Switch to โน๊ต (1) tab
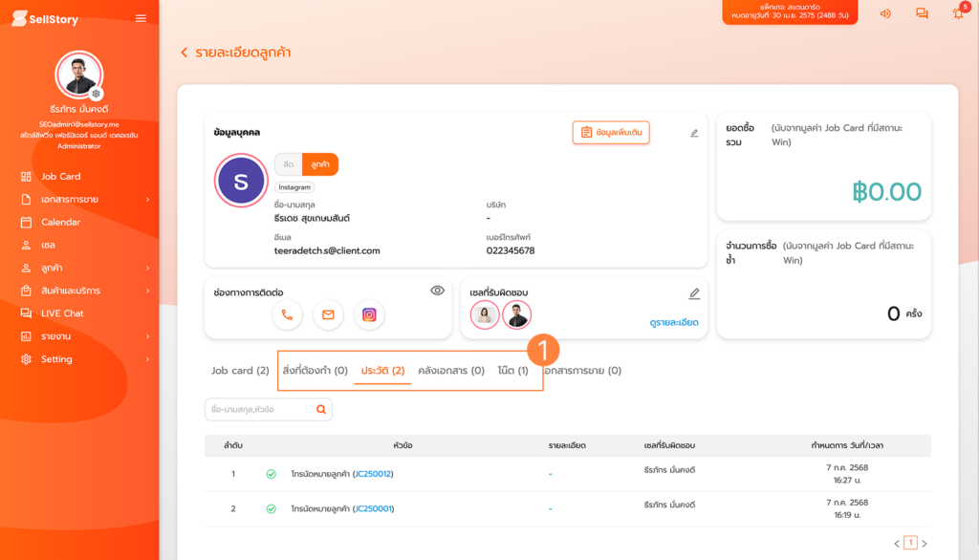The width and height of the screenshot is (979, 560). pos(512,371)
